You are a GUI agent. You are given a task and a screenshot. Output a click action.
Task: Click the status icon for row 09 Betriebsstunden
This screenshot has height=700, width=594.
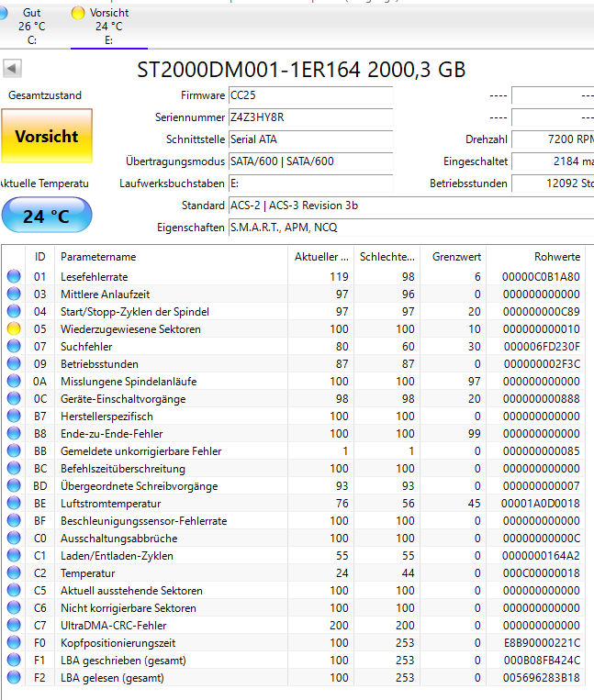click(x=14, y=364)
